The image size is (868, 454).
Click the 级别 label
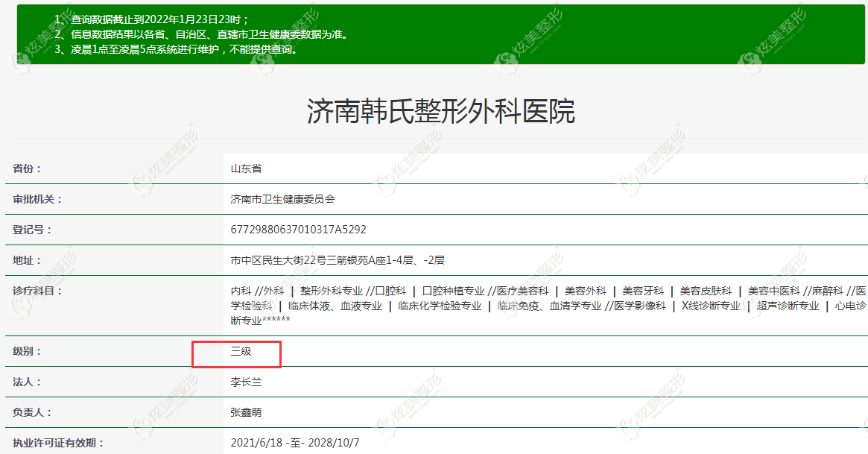click(x=27, y=352)
